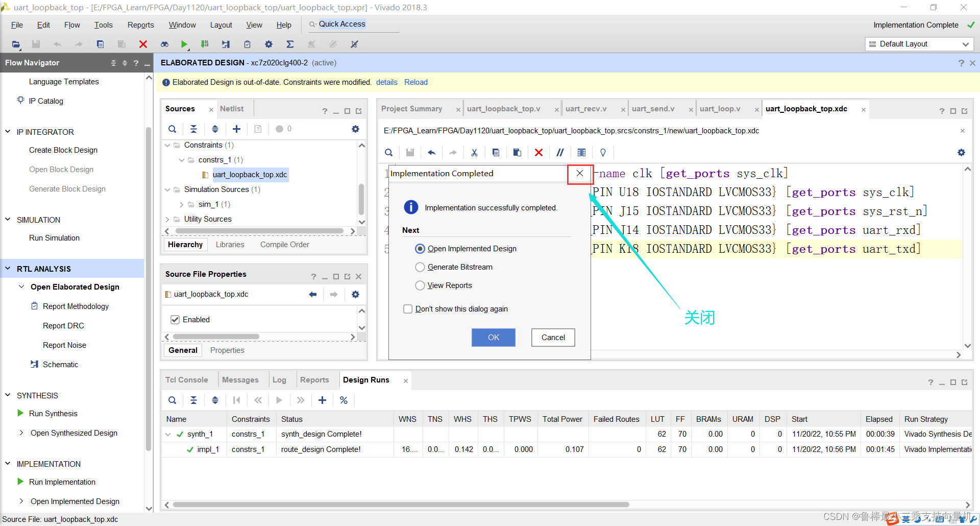Click Cancel in Implementation Completed dialog
This screenshot has height=526, width=980.
point(553,338)
